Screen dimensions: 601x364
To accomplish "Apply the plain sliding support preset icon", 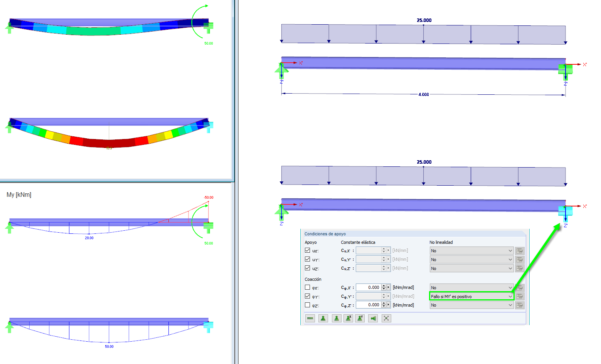I will pos(337,318).
